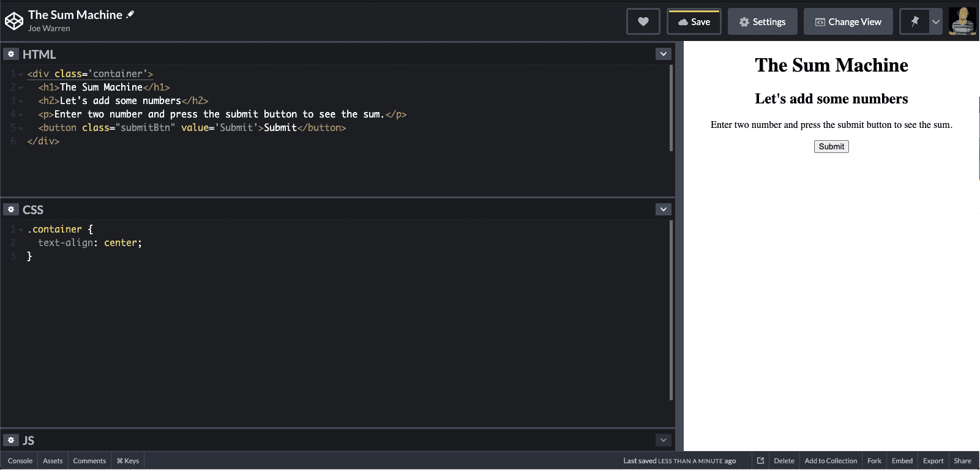Click the open-in-new-window icon in footer

point(760,461)
